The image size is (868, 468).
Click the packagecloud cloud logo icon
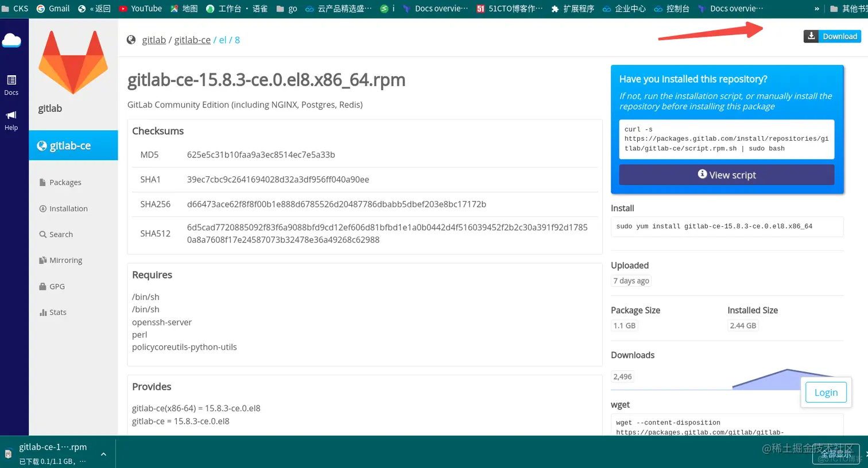[x=11, y=40]
